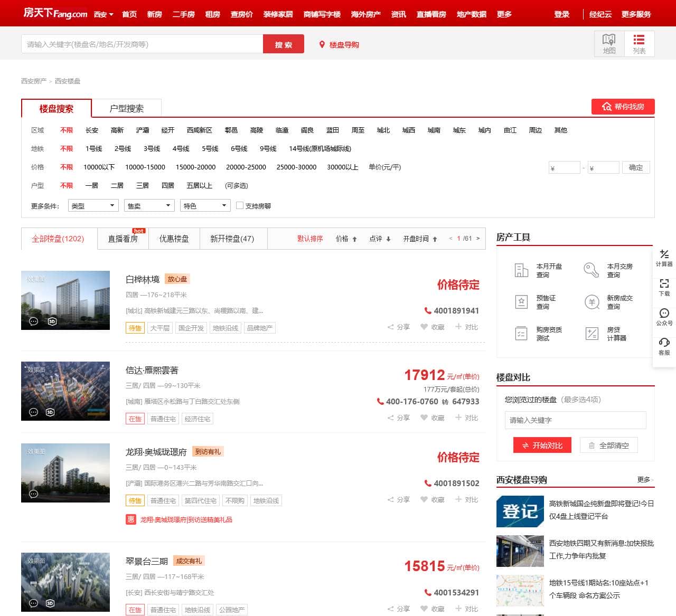Switch to the 户型搜索 tab
The height and width of the screenshot is (616, 676).
click(x=127, y=108)
